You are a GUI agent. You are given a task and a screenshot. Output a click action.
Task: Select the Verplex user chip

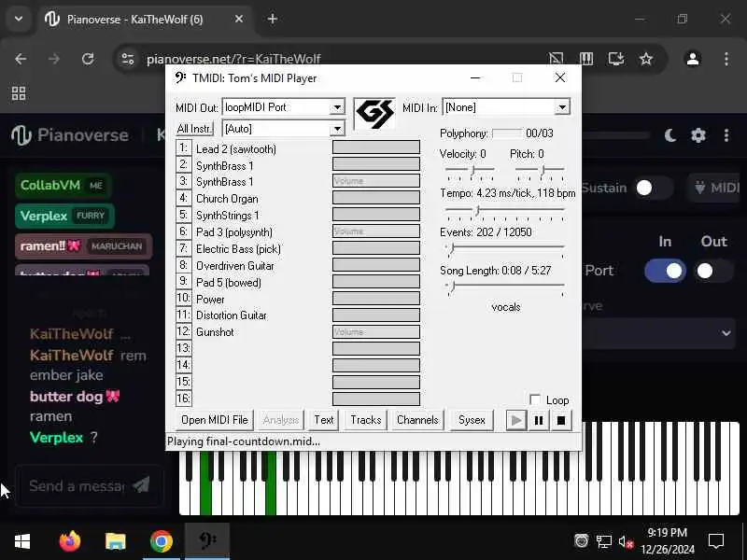pos(64,216)
